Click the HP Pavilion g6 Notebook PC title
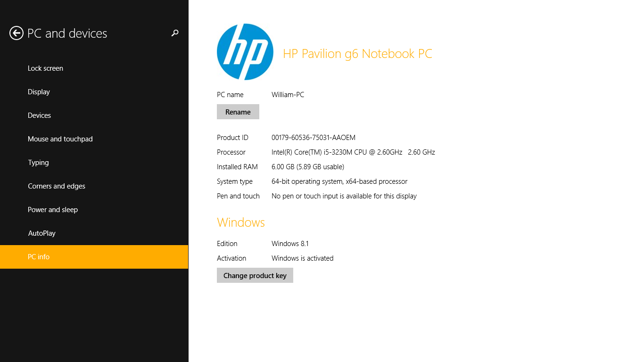Screen dimensions: 644x362 (357, 54)
